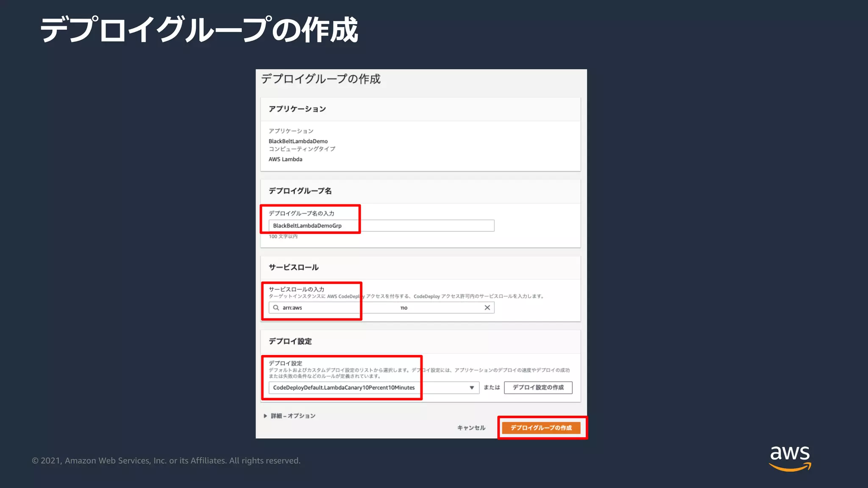Click the デプロイグループ名 section heading

300,191
